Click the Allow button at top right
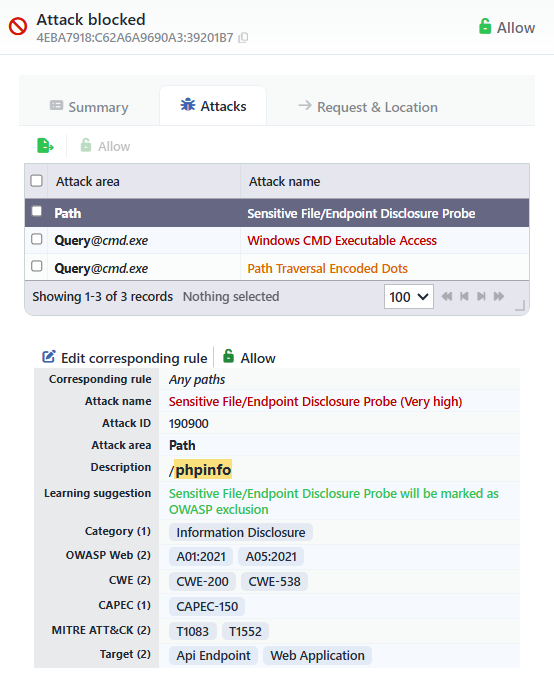554x680 pixels. [x=507, y=27]
